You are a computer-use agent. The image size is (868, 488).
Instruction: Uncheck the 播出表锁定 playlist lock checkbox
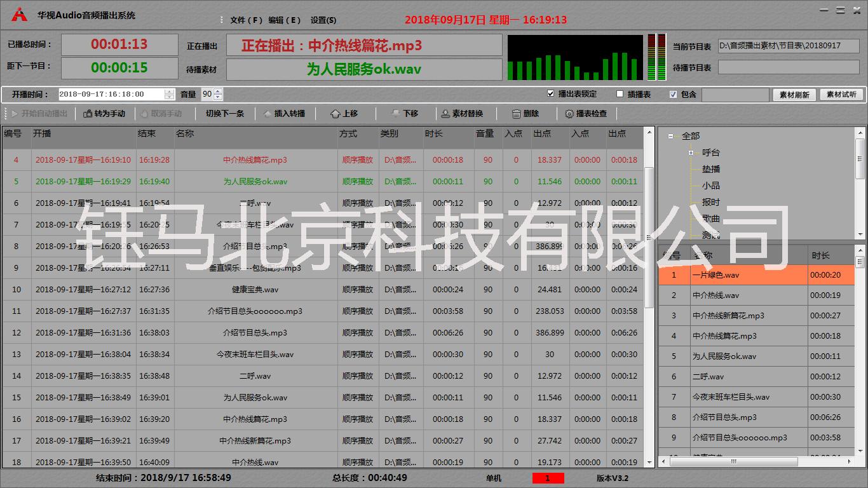552,93
